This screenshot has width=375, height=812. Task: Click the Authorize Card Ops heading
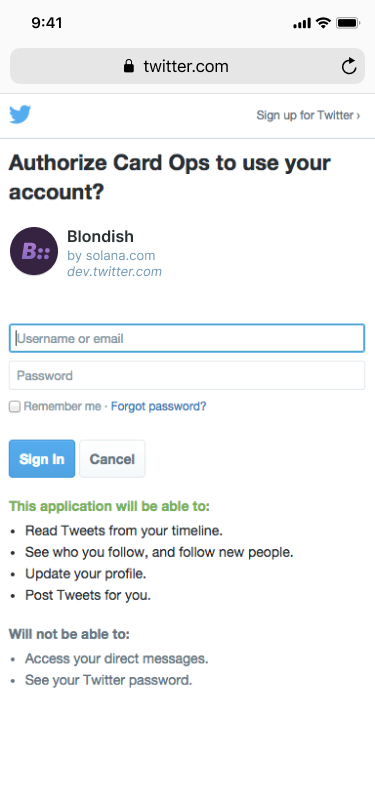pos(169,178)
